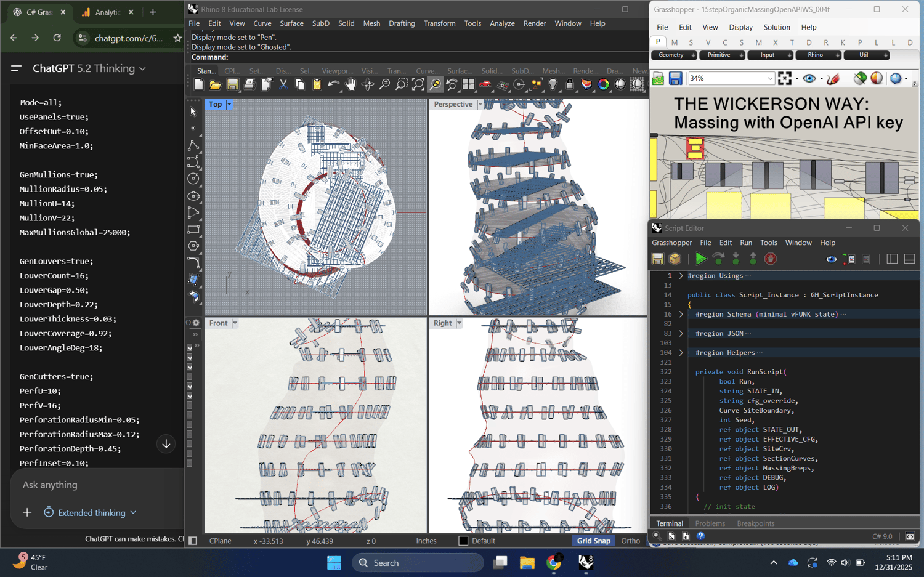The height and width of the screenshot is (577, 924).
Task: Open a Grasshopper file with green folder icon
Action: pyautogui.click(x=659, y=78)
